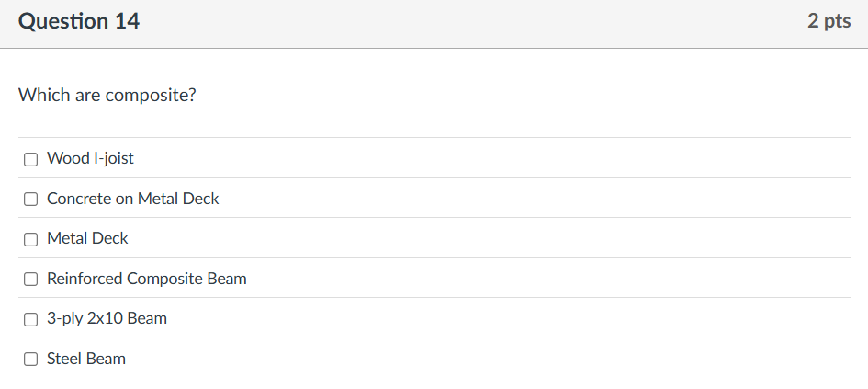Enable the Metal Deck checkbox
The image size is (868, 389).
pyautogui.click(x=30, y=239)
